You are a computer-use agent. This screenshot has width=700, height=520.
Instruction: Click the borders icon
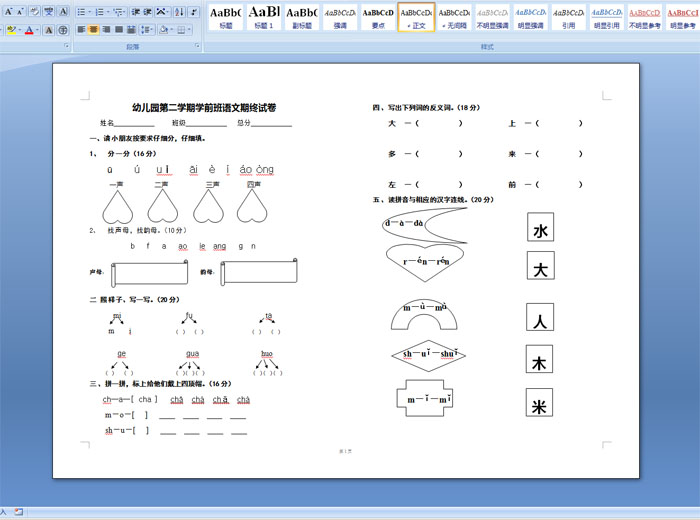(x=181, y=30)
